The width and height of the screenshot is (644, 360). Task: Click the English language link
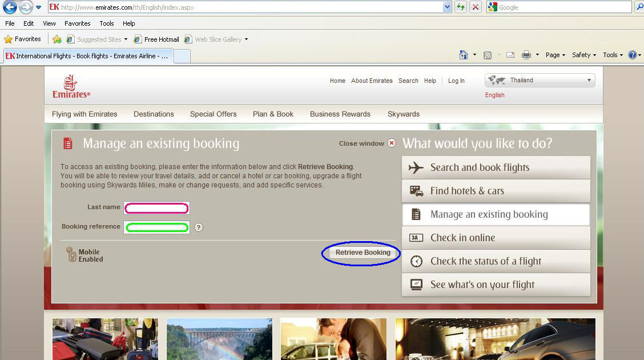click(494, 95)
